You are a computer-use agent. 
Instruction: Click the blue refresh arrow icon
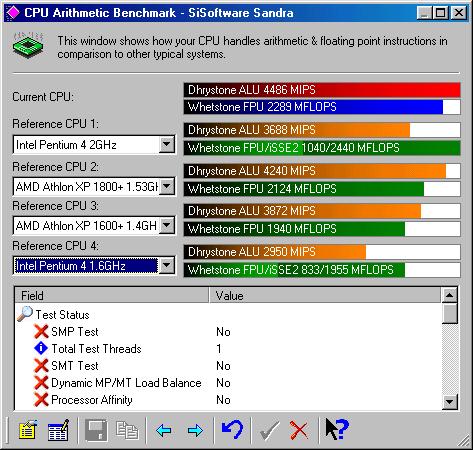point(232,430)
